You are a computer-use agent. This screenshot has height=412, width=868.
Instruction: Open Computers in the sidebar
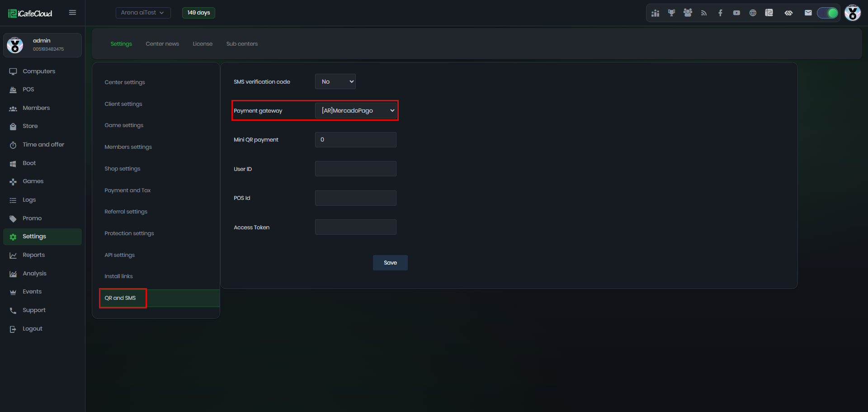42,71
